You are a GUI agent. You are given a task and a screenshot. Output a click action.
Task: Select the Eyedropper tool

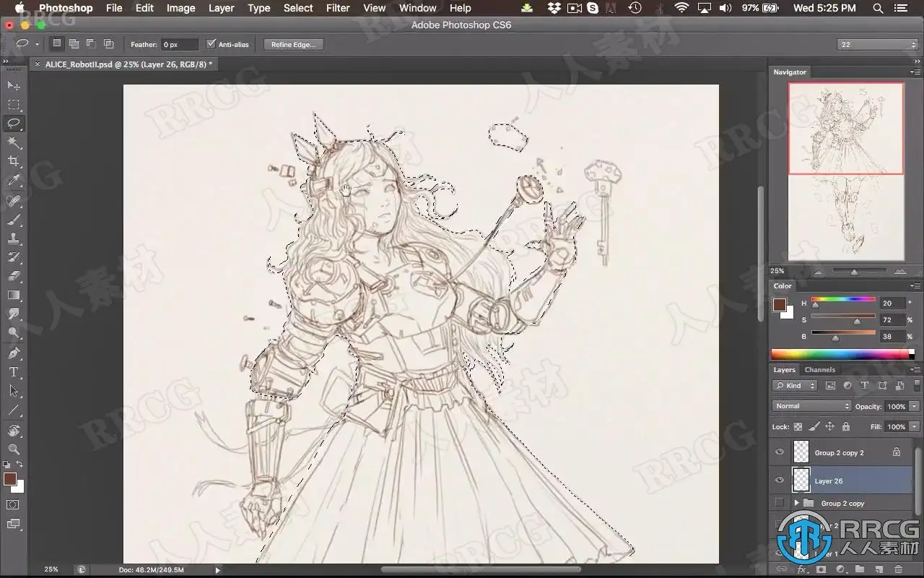point(14,181)
